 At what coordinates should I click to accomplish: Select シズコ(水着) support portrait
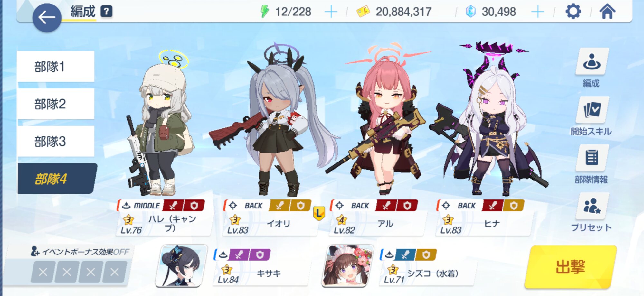point(348,266)
